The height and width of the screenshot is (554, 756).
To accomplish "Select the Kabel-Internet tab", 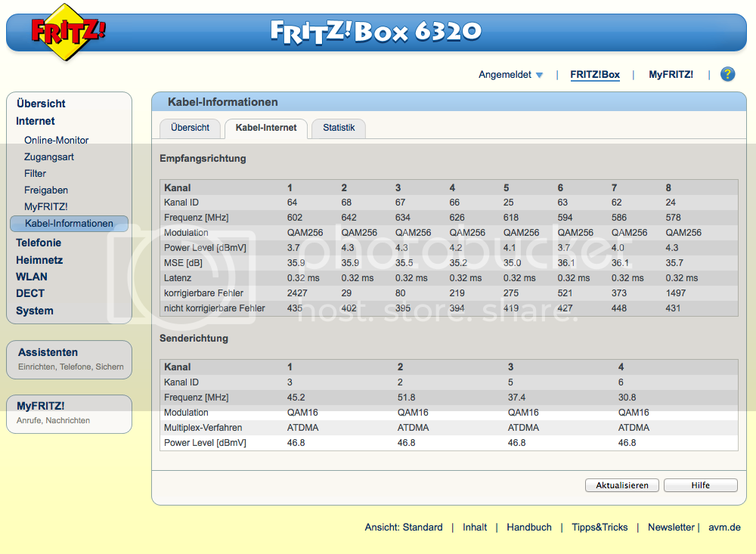I will pos(266,128).
